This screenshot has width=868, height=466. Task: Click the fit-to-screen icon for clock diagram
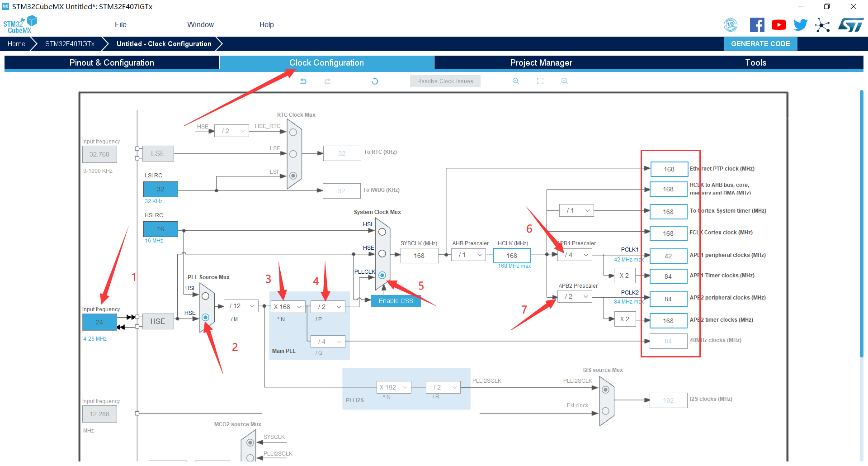click(540, 81)
